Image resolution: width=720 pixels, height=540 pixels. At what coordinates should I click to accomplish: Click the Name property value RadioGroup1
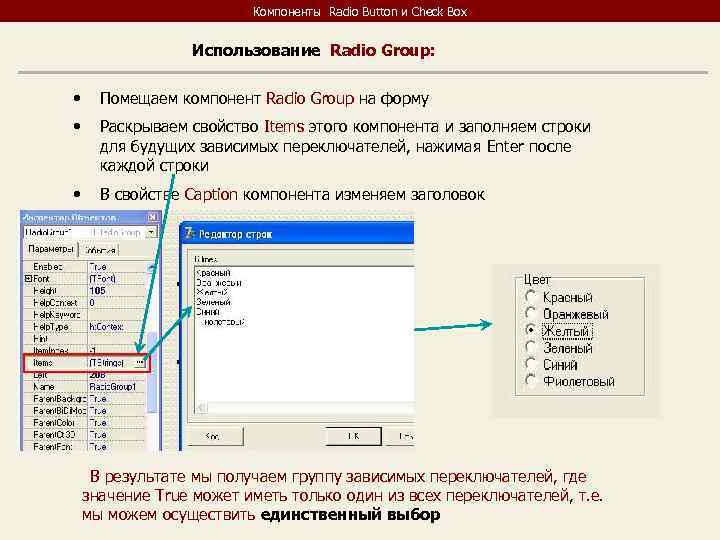tap(117, 387)
